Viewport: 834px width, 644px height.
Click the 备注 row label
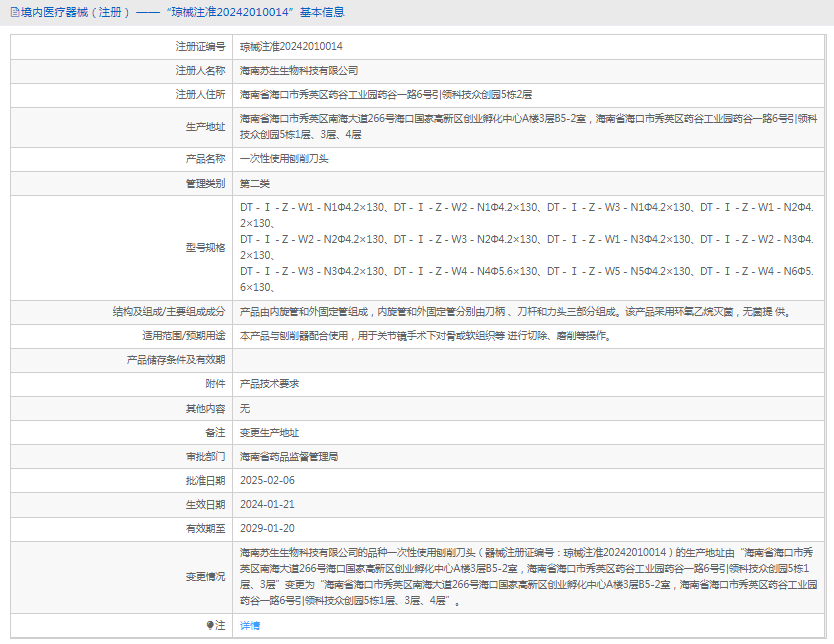pos(215,432)
